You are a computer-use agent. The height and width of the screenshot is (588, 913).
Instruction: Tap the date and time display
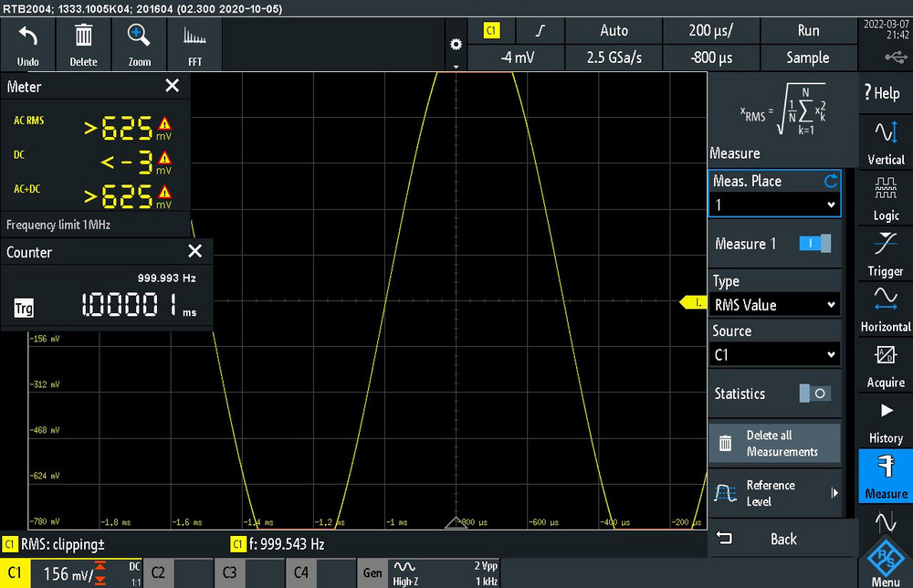(x=887, y=29)
